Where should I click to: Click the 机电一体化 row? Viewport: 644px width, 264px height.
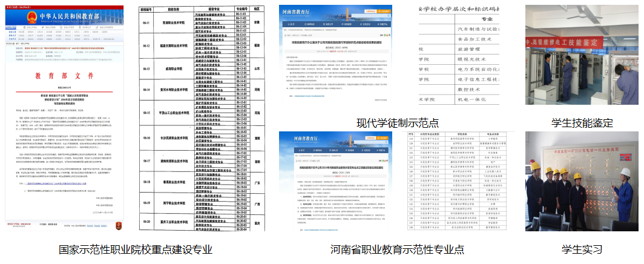[x=459, y=100]
